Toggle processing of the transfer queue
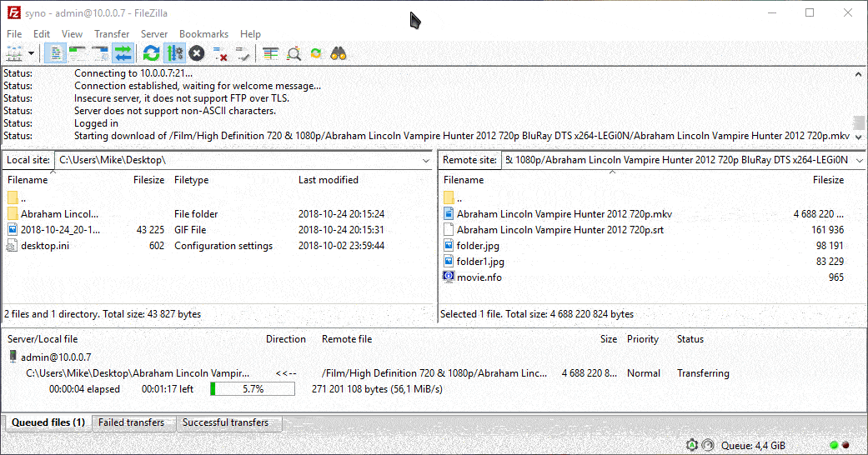Image resolution: width=868 pixels, height=455 pixels. coord(175,53)
